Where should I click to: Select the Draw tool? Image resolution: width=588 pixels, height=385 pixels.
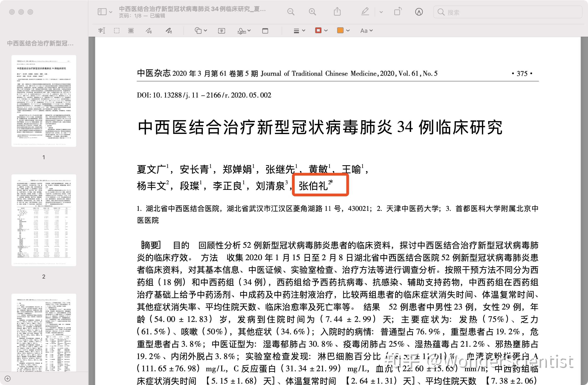[169, 31]
